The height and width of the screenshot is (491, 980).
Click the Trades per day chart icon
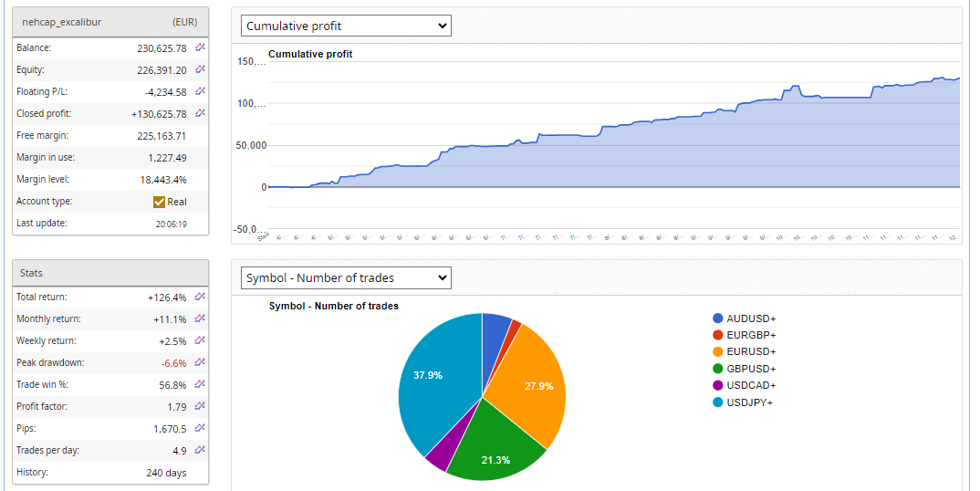200,450
